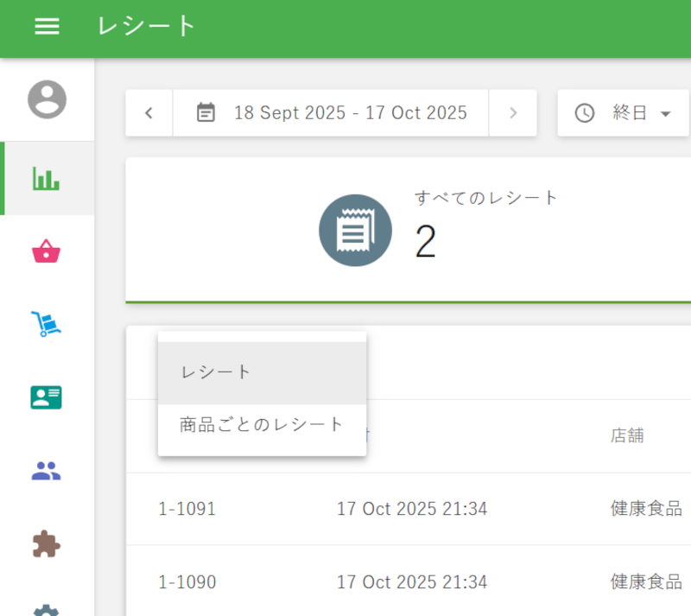This screenshot has width=691, height=616.
Task: Click the receipt icon in summary card
Action: click(x=355, y=231)
